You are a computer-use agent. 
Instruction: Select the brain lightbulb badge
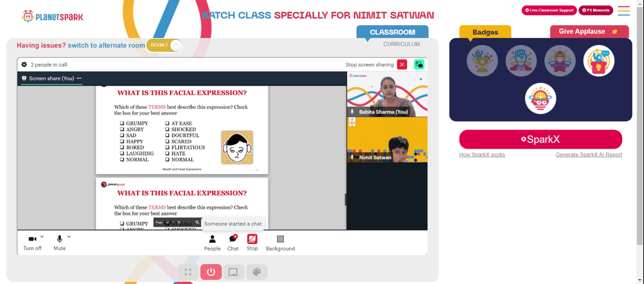click(x=540, y=99)
